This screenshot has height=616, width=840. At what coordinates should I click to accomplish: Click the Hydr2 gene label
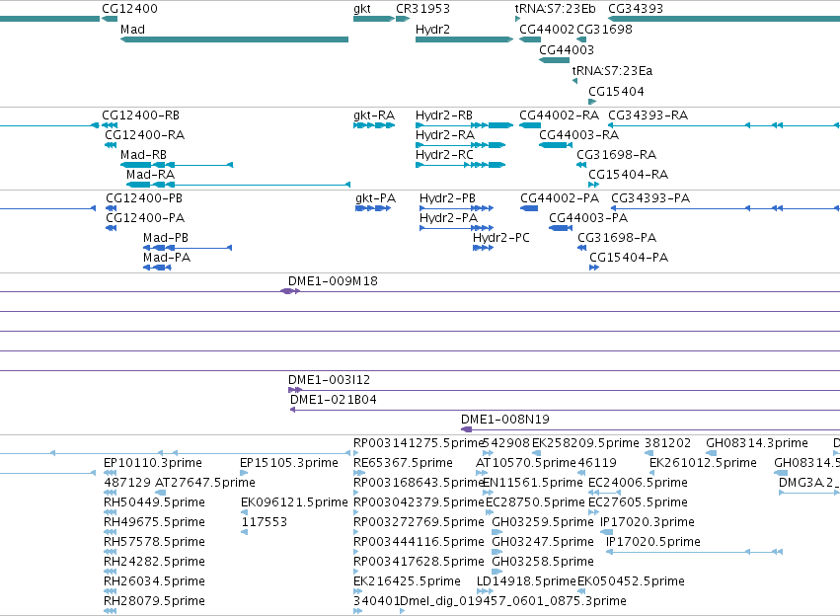point(432,30)
